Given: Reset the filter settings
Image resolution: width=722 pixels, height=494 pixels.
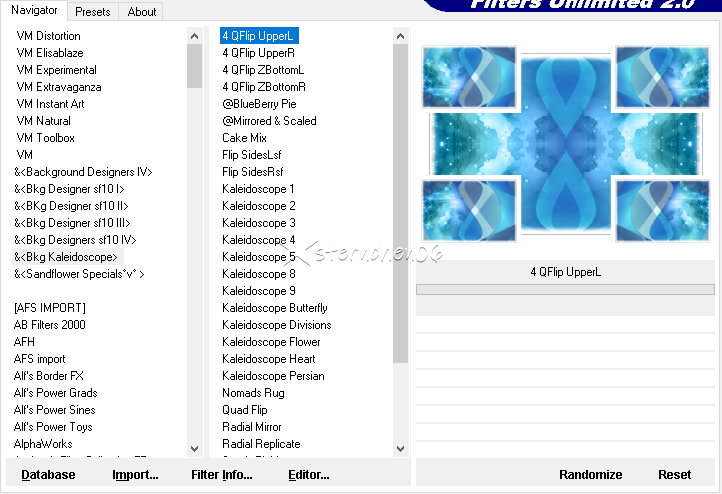Looking at the screenshot, I should tap(674, 475).
